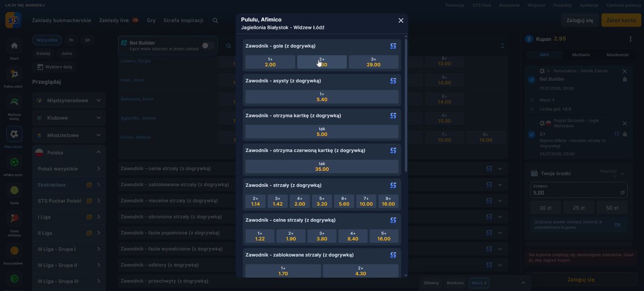This screenshot has width=644, height=291.
Task: Open Wyższe kursy sidebar icon
Action: [14, 107]
